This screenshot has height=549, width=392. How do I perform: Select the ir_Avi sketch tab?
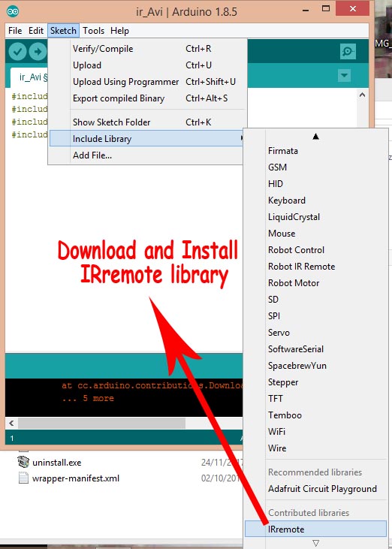[x=31, y=77]
